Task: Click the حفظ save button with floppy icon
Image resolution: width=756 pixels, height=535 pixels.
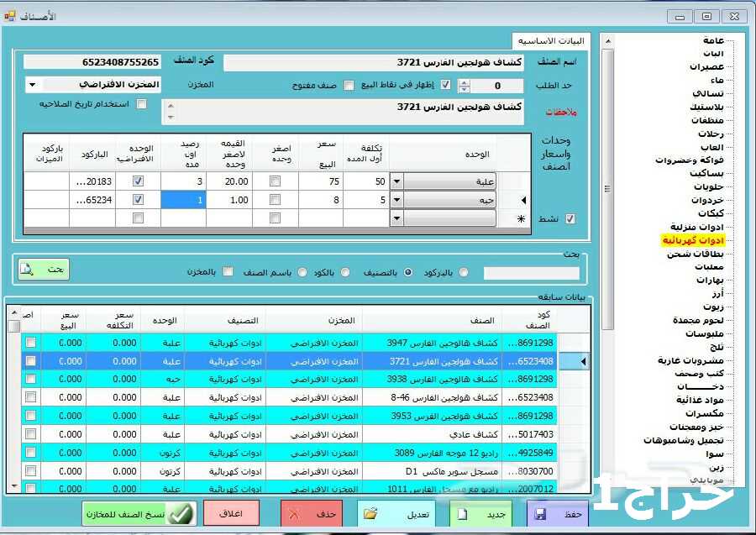Action: pos(558,514)
